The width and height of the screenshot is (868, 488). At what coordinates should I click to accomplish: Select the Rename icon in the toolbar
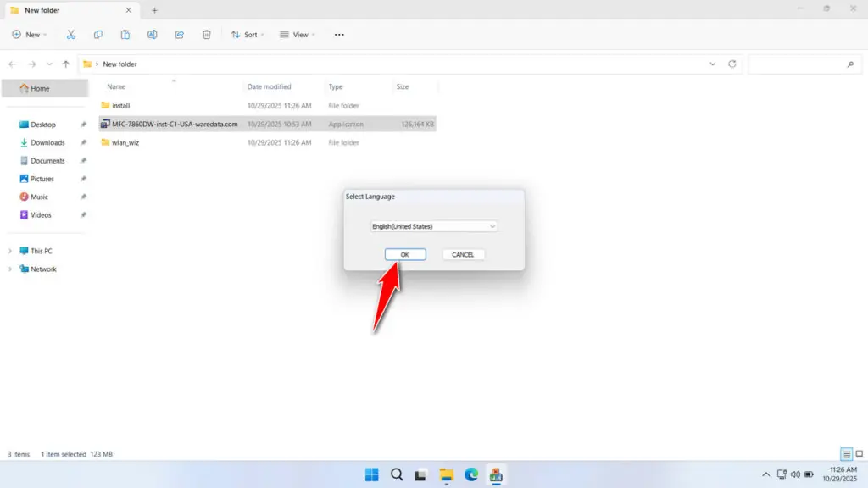pos(153,34)
